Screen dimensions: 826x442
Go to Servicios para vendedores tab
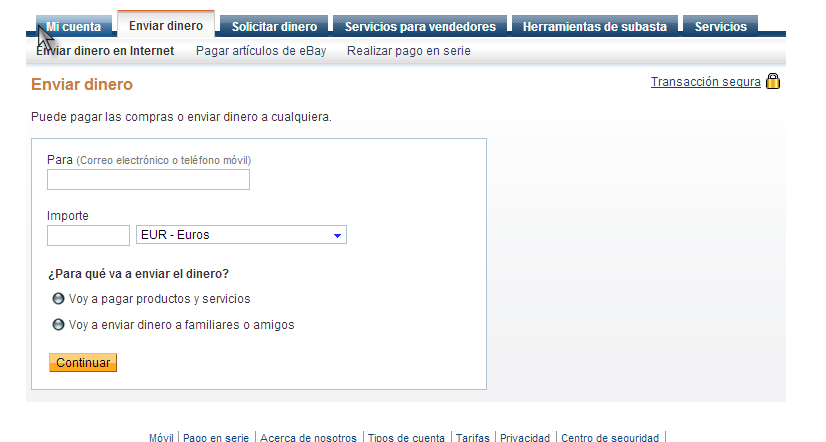[x=419, y=27]
